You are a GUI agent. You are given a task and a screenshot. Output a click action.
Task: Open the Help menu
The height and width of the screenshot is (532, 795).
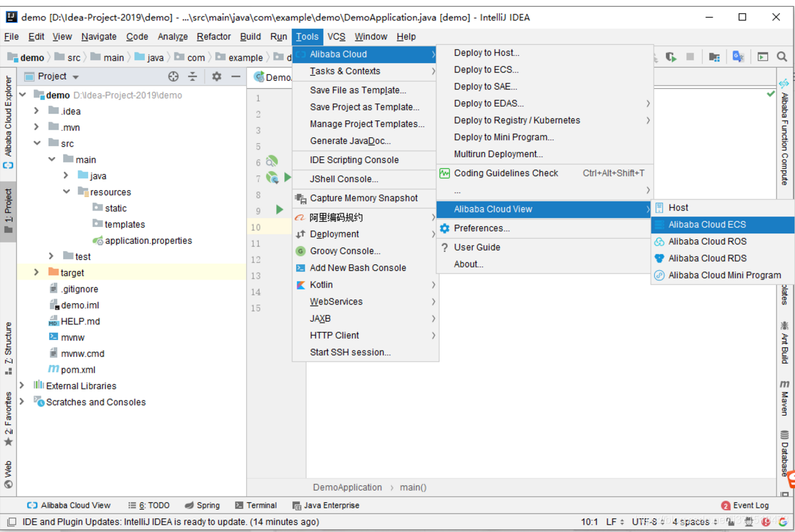(406, 37)
